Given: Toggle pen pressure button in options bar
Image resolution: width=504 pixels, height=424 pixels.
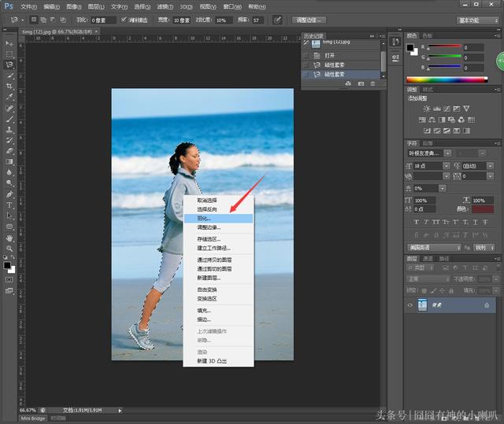Looking at the screenshot, I should 277,20.
